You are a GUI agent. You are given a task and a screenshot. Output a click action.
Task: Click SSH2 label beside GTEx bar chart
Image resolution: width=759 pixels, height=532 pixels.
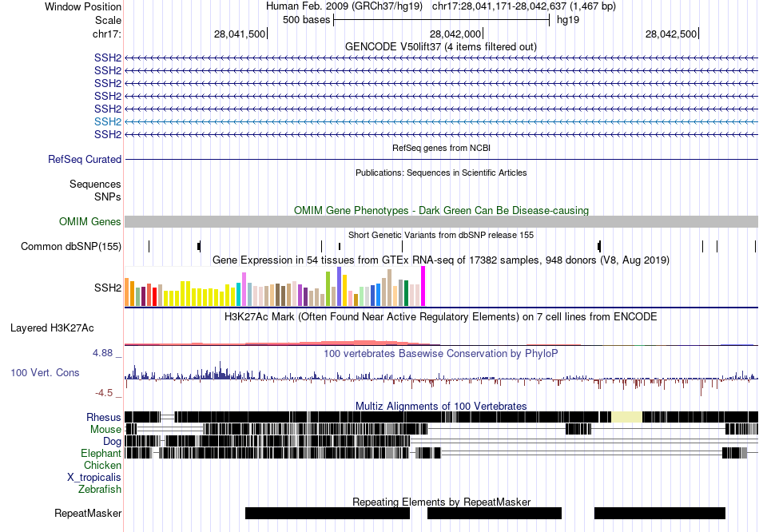pos(108,288)
